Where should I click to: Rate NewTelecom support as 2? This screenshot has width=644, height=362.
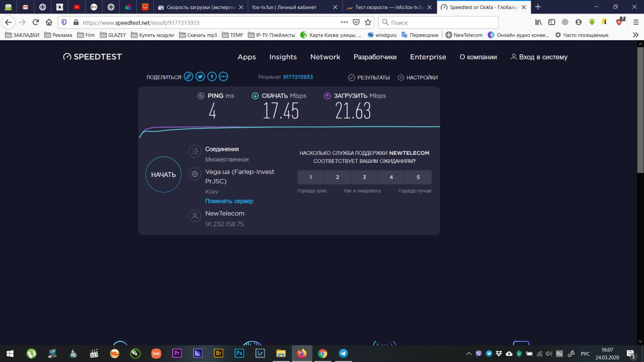point(338,177)
